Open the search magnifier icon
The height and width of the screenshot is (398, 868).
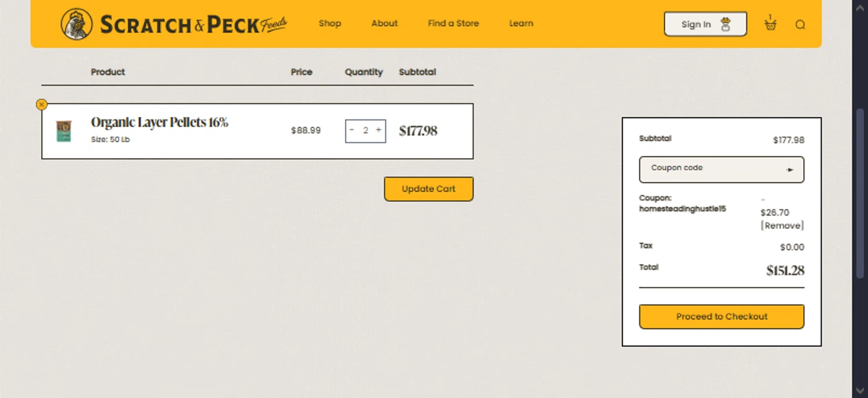(800, 24)
